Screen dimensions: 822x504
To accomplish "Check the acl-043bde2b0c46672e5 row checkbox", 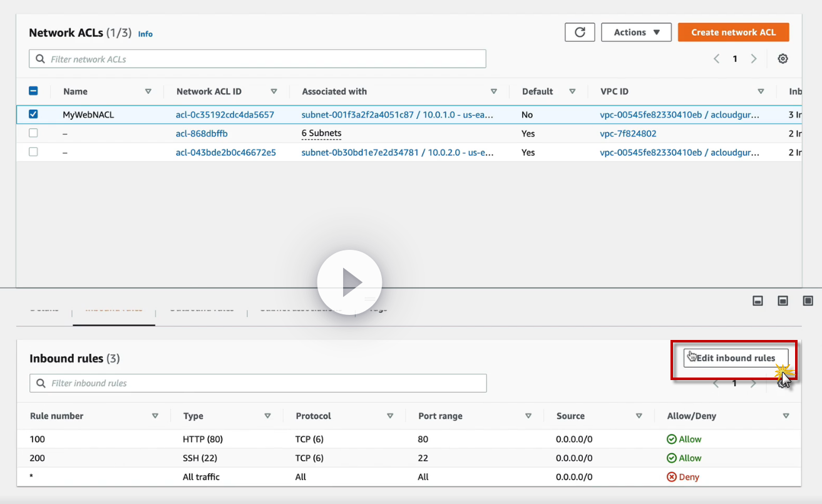I will pos(34,152).
